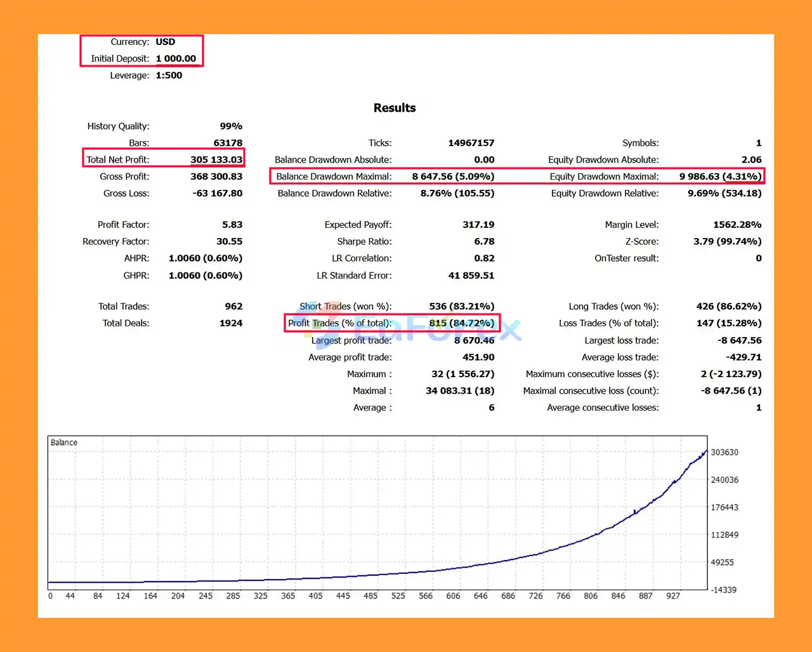Click the Gross Profit value 368 300.83
The image size is (812, 652).
pos(216,176)
